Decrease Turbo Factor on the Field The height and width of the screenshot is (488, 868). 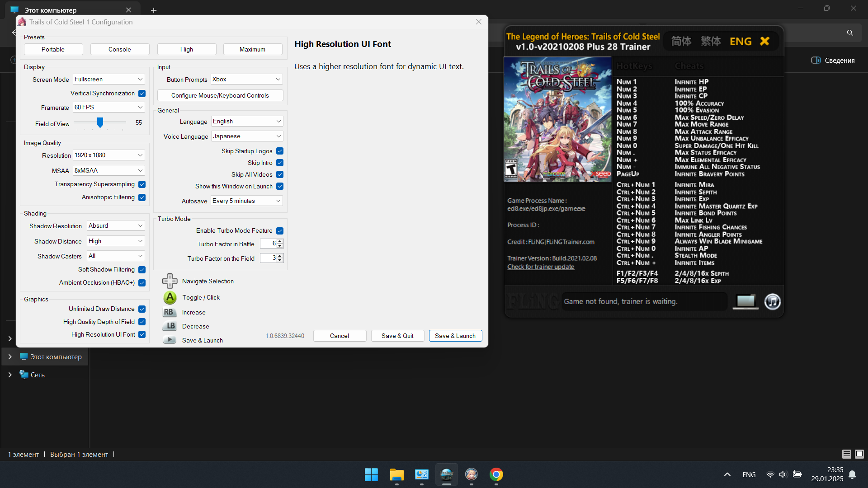click(280, 260)
